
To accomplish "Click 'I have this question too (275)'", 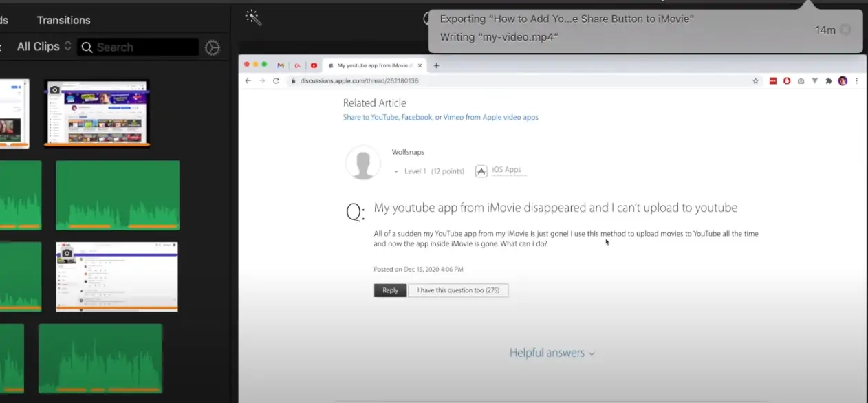I will [458, 290].
